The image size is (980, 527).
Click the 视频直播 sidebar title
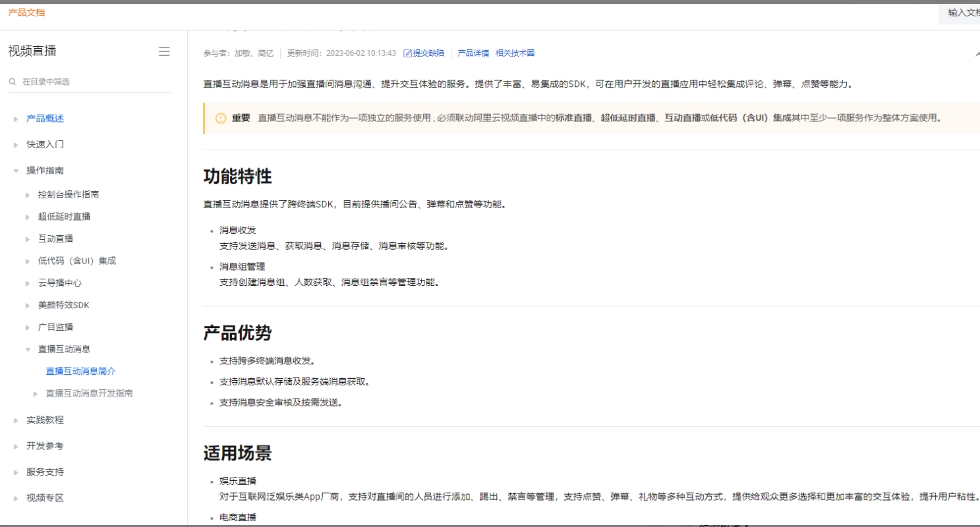32,51
